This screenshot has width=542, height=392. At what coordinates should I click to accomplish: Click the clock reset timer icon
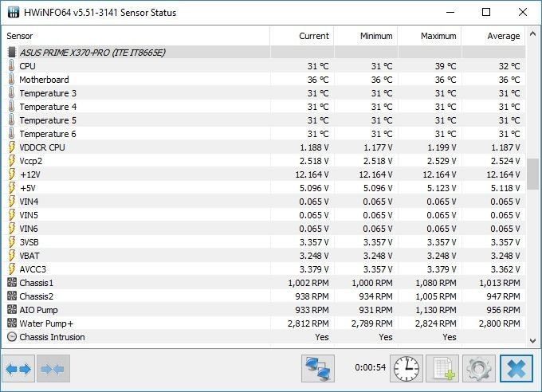coord(406,368)
